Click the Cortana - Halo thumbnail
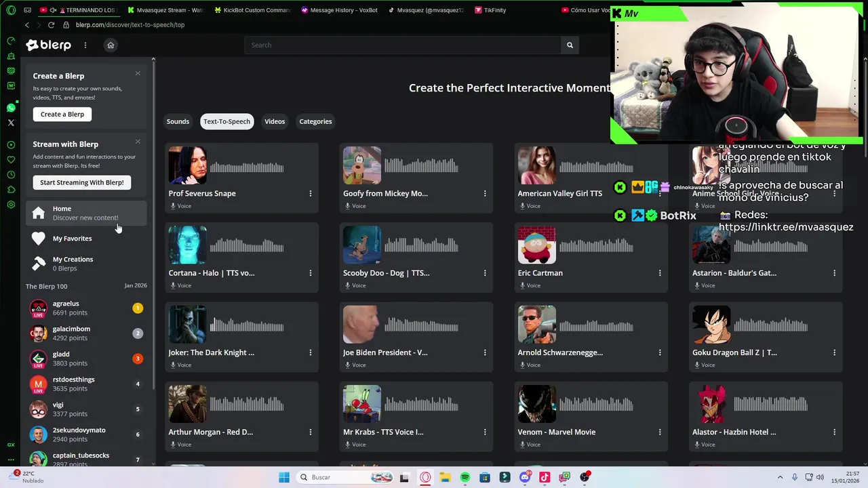Screen dimensions: 868x488 pyautogui.click(x=187, y=245)
